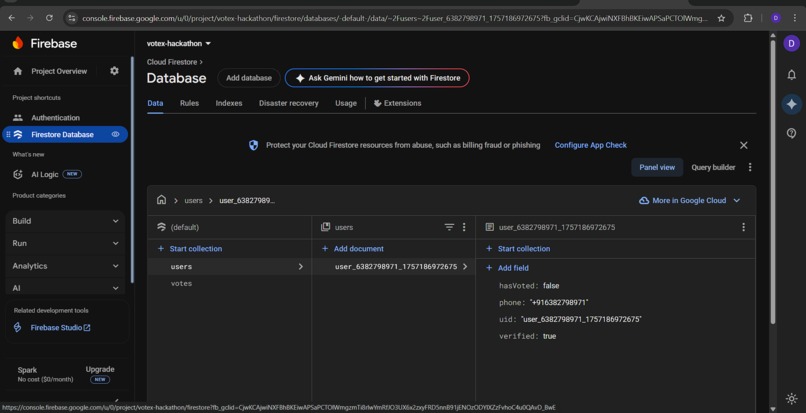
Task: Toggle the light/dark theme icon
Action: point(792,399)
